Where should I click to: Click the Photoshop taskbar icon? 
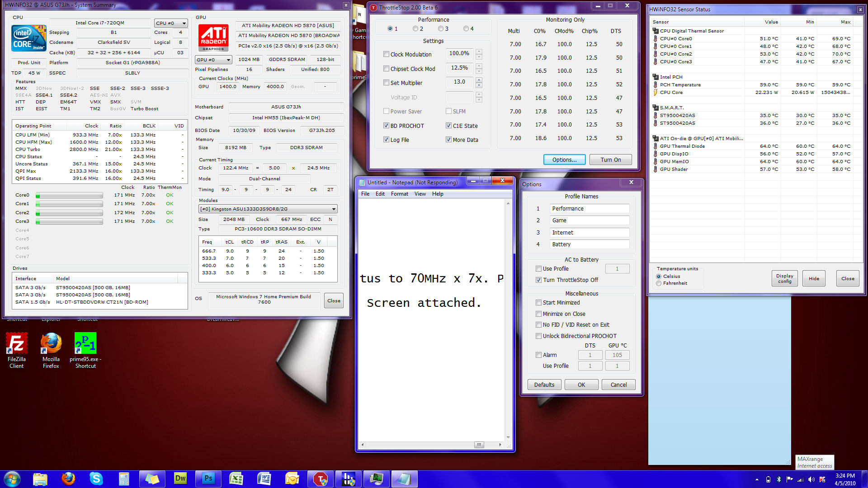point(208,479)
